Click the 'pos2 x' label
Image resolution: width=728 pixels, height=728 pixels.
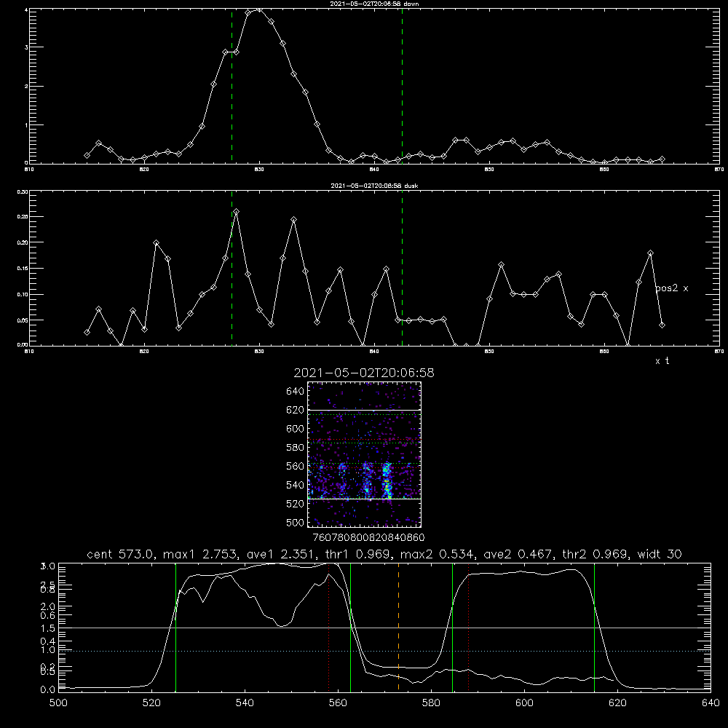[671, 288]
